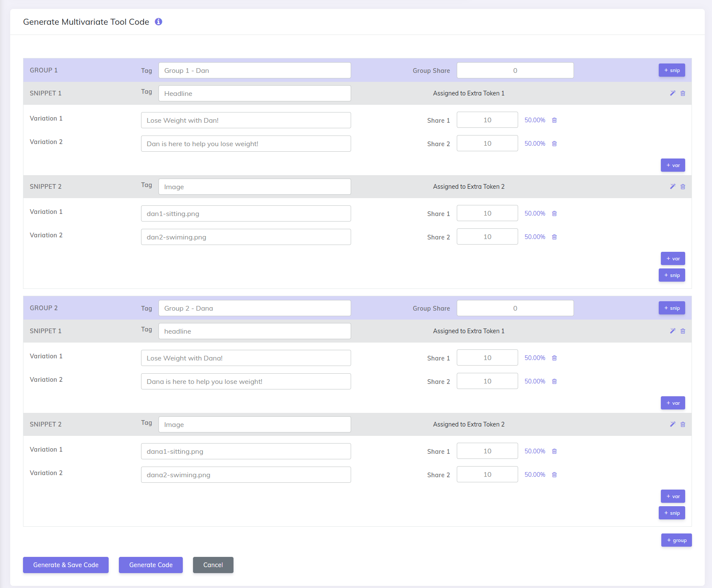Click the Generate Code button
This screenshot has width=712, height=588.
[x=150, y=565]
